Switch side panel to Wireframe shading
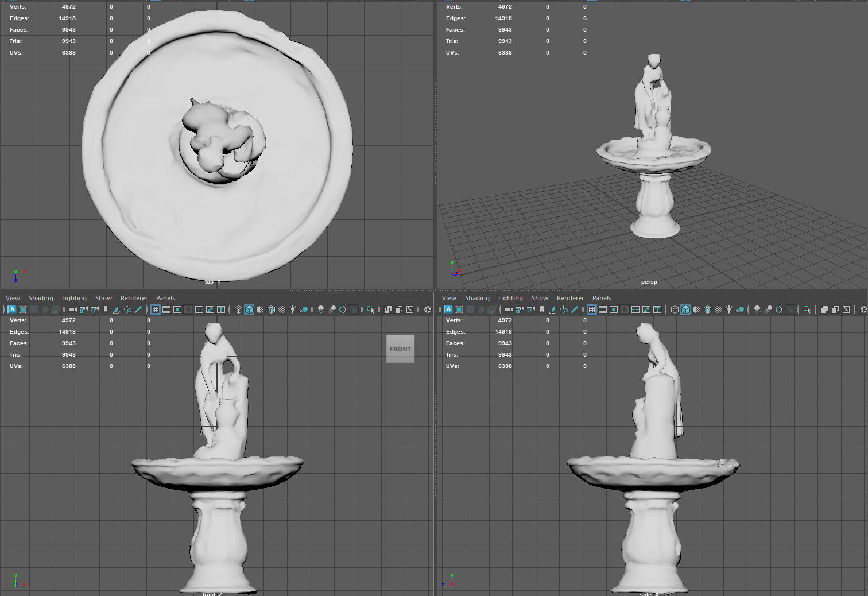868x596 pixels. pyautogui.click(x=675, y=309)
